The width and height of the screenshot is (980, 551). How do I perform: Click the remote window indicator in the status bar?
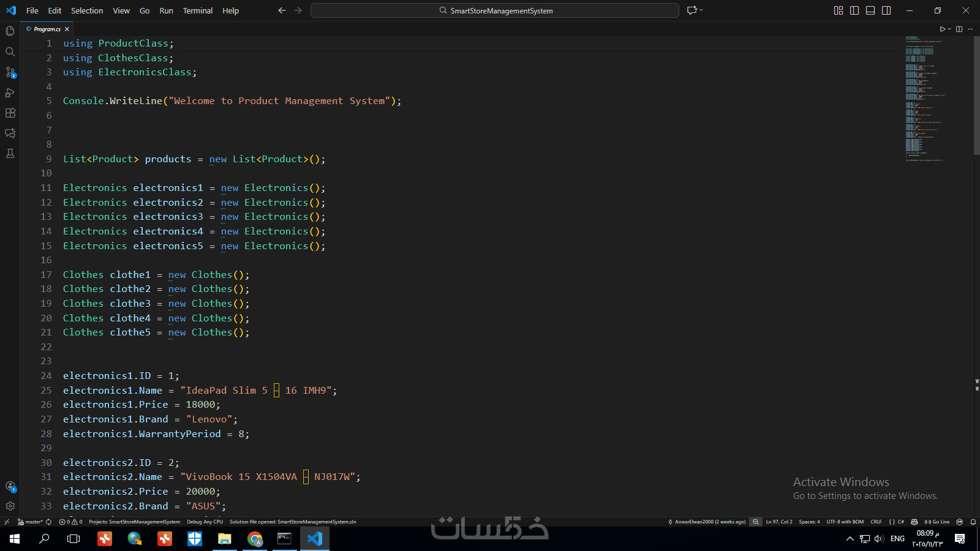coord(7,522)
